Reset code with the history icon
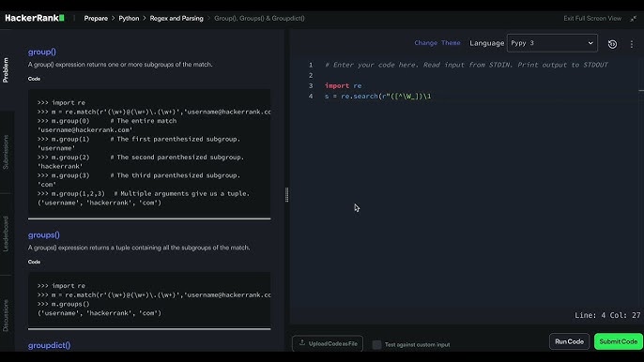The width and height of the screenshot is (644, 362). 612,44
